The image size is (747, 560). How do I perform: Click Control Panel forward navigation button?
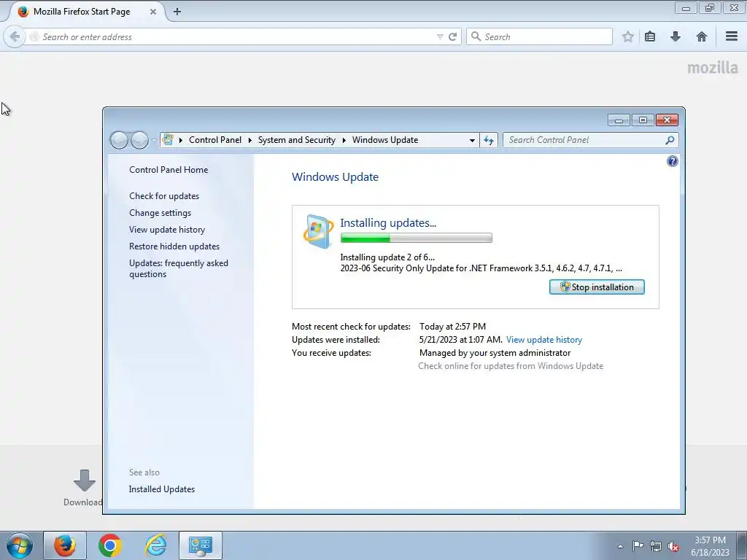tap(139, 140)
